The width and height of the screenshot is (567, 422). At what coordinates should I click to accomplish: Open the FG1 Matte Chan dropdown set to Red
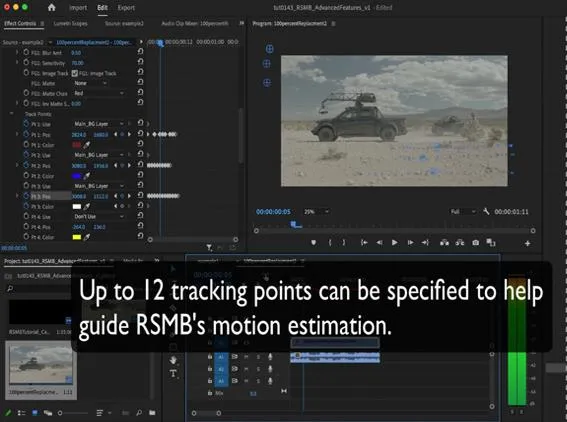click(x=99, y=93)
